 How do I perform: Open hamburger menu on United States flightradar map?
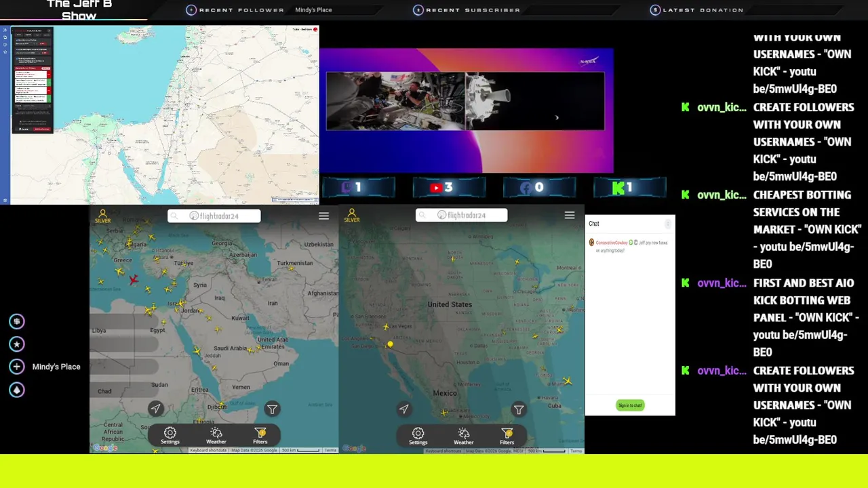570,216
